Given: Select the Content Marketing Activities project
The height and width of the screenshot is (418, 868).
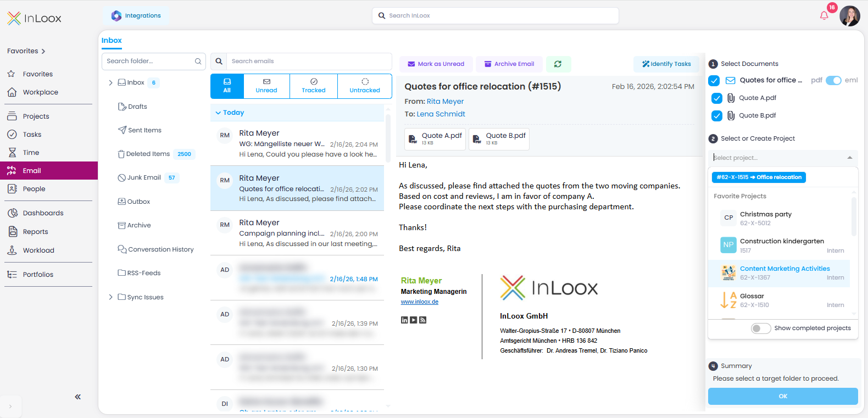Looking at the screenshot, I should [779, 273].
